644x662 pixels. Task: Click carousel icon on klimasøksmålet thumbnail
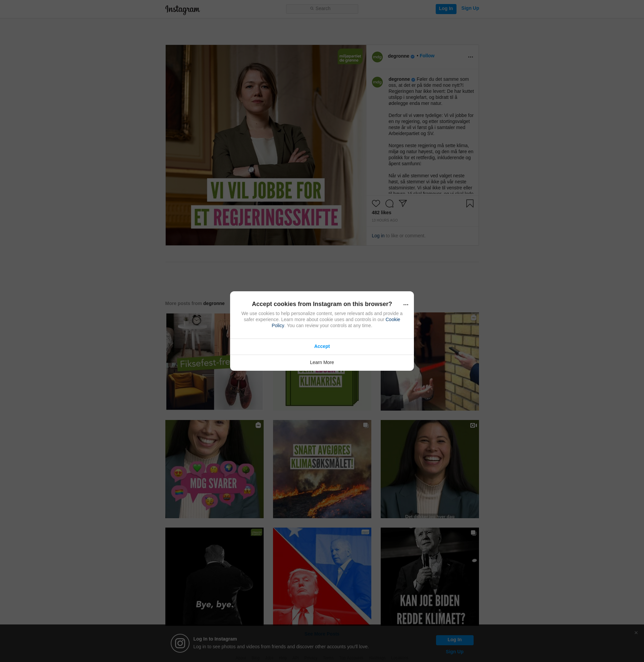(x=366, y=425)
